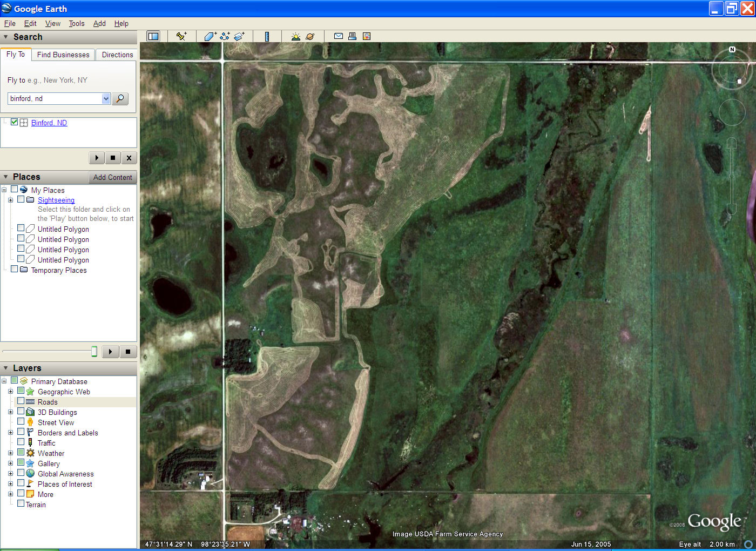
Task: Click into the Fly to search field
Action: 55,98
